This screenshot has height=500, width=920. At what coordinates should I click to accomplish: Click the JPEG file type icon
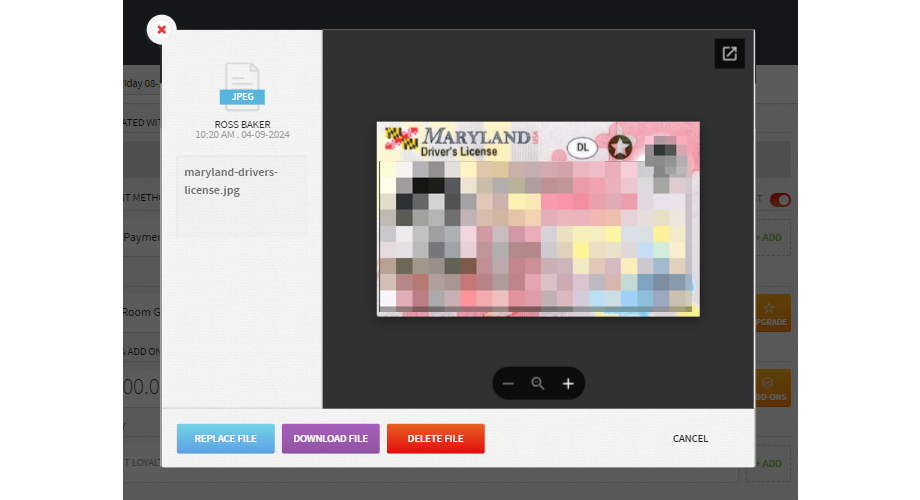242,87
